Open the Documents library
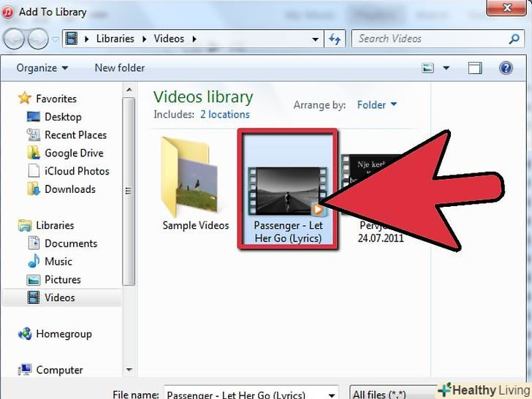This screenshot has height=399, width=532. pyautogui.click(x=62, y=243)
